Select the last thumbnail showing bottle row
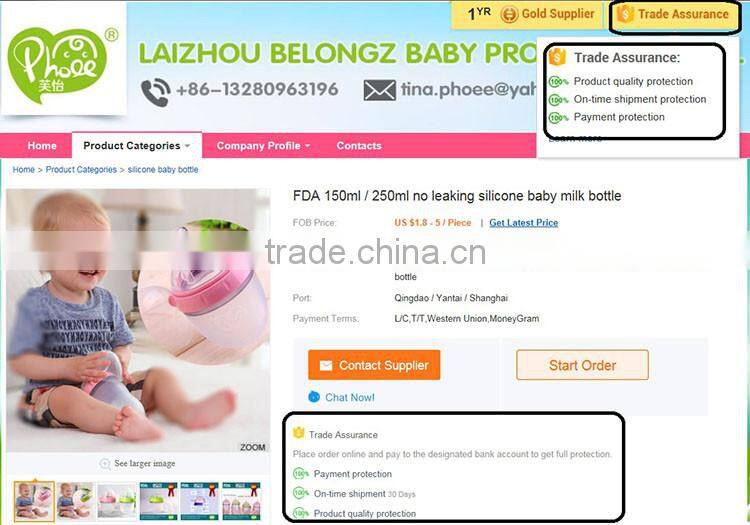750x525 pixels. point(242,501)
